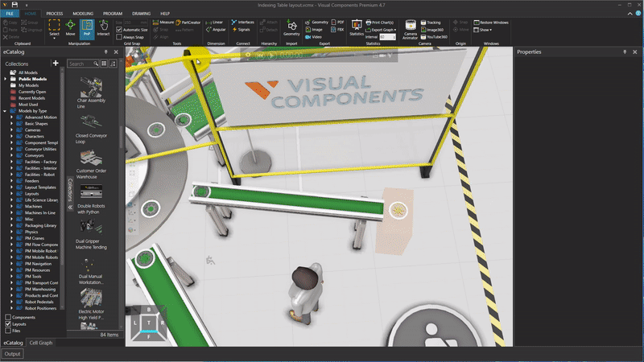644x362 pixels.
Task: Export the layout to PDF
Action: coord(337,23)
